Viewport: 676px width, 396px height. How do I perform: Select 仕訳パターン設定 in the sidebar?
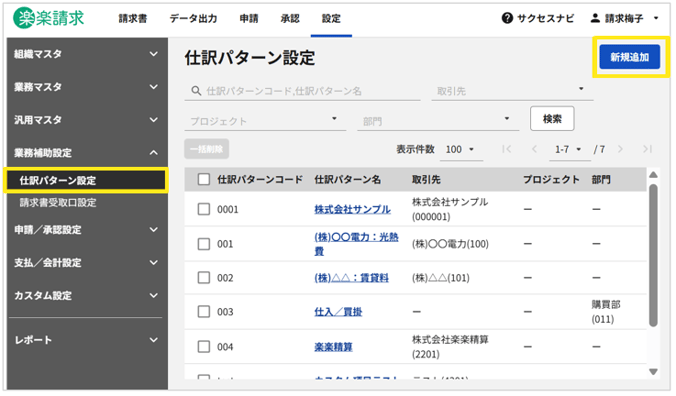(x=86, y=180)
